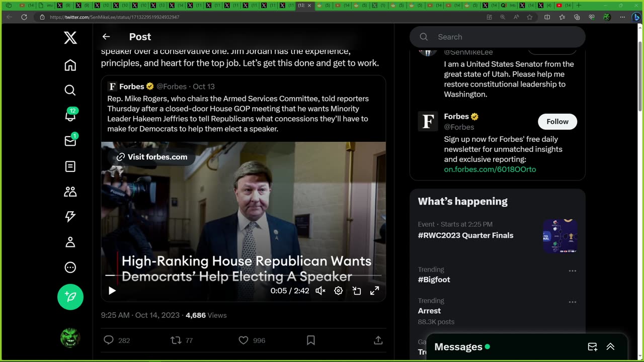Select the twitter.com address bar URL
This screenshot has width=644, height=362.
114,17
